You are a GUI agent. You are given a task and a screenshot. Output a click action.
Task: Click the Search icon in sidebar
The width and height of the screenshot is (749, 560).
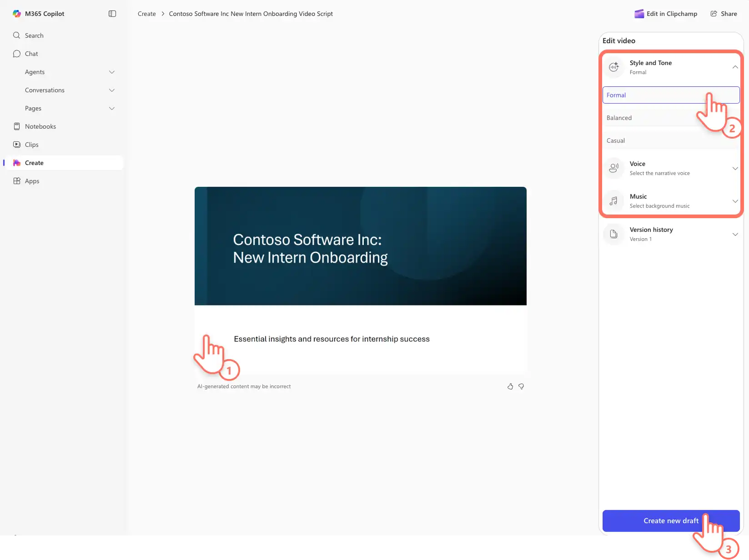click(17, 35)
